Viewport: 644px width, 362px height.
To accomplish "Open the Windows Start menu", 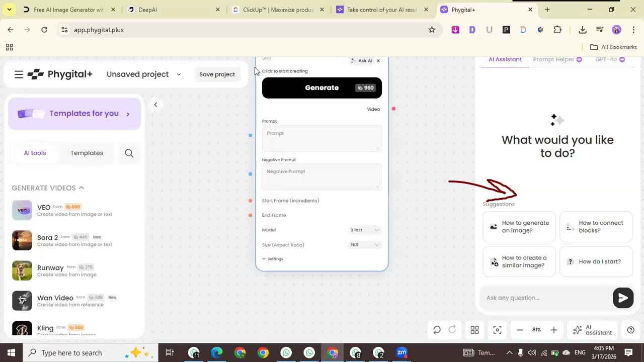I will coord(11,352).
